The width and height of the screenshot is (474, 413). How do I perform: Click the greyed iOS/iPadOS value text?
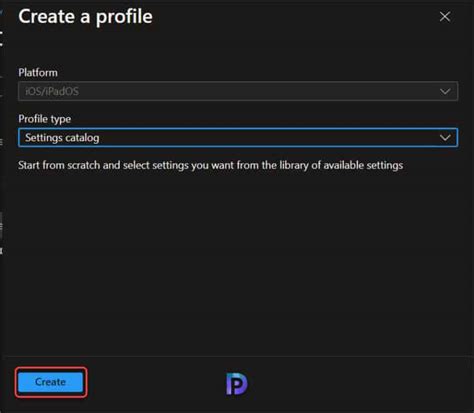click(52, 91)
